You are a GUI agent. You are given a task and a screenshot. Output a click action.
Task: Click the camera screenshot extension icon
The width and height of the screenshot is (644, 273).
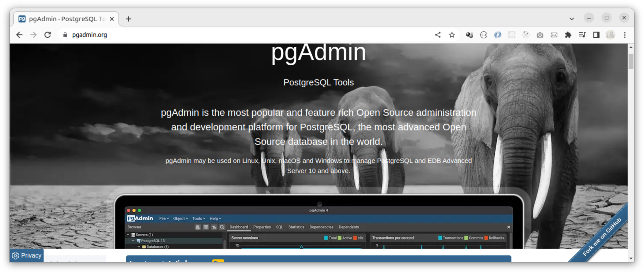(540, 35)
